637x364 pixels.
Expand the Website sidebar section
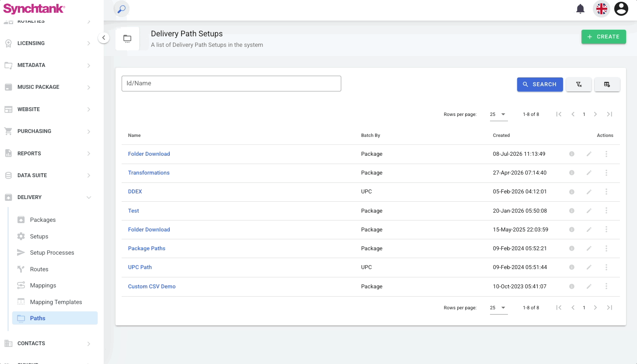click(48, 109)
